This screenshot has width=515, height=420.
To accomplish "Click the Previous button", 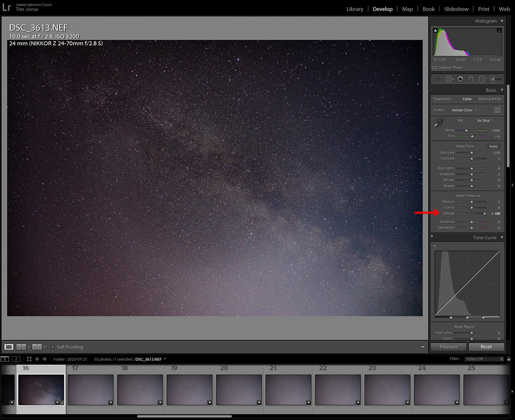I will [x=448, y=346].
